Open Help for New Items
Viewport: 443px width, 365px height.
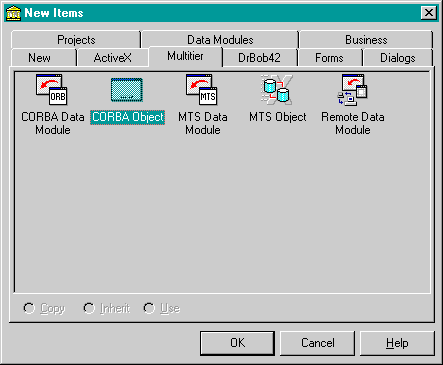(397, 343)
